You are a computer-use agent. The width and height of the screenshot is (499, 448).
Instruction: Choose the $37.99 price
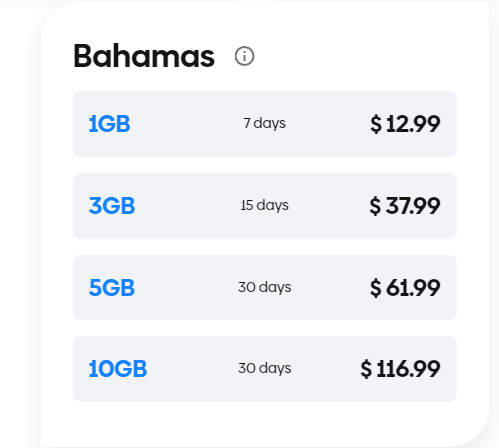click(405, 206)
